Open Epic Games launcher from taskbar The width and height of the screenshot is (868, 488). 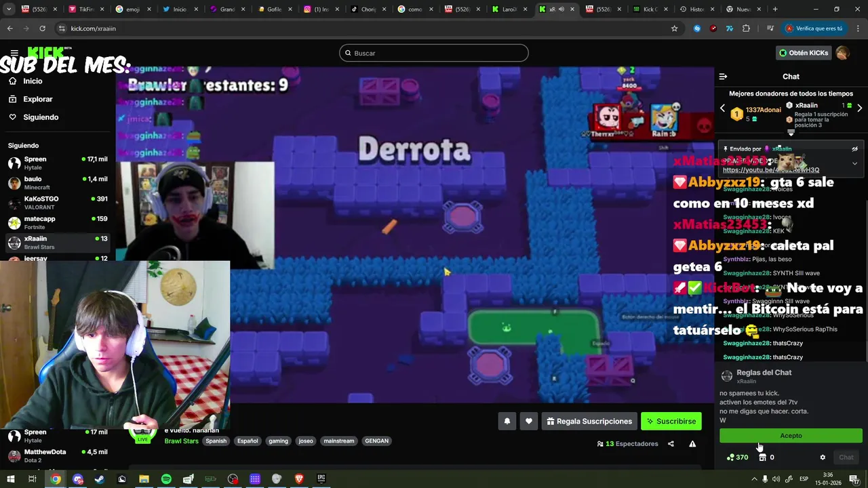pos(321,479)
